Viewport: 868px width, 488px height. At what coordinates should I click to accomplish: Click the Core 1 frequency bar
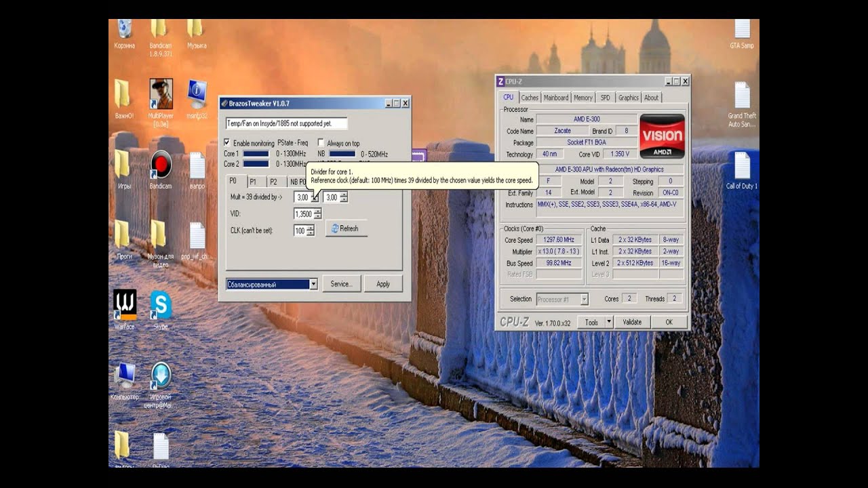pos(256,154)
